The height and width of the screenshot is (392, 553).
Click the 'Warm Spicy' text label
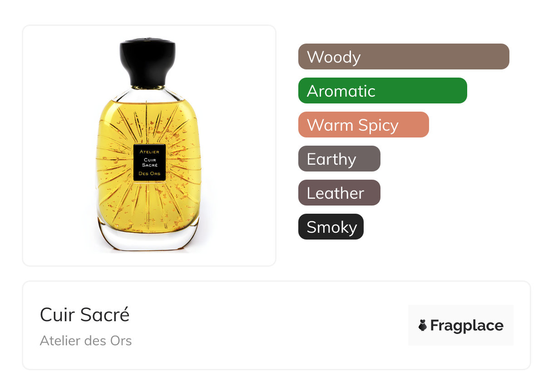(353, 125)
